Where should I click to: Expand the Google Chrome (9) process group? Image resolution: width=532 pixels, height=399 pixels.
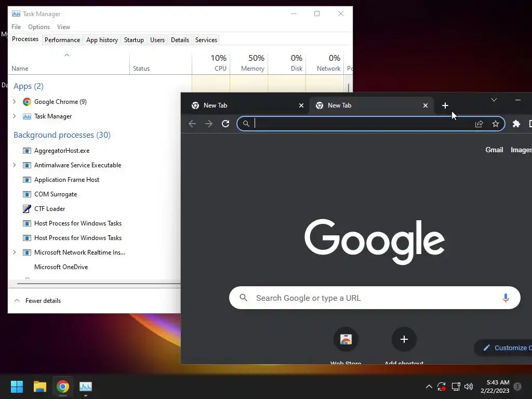pyautogui.click(x=14, y=101)
